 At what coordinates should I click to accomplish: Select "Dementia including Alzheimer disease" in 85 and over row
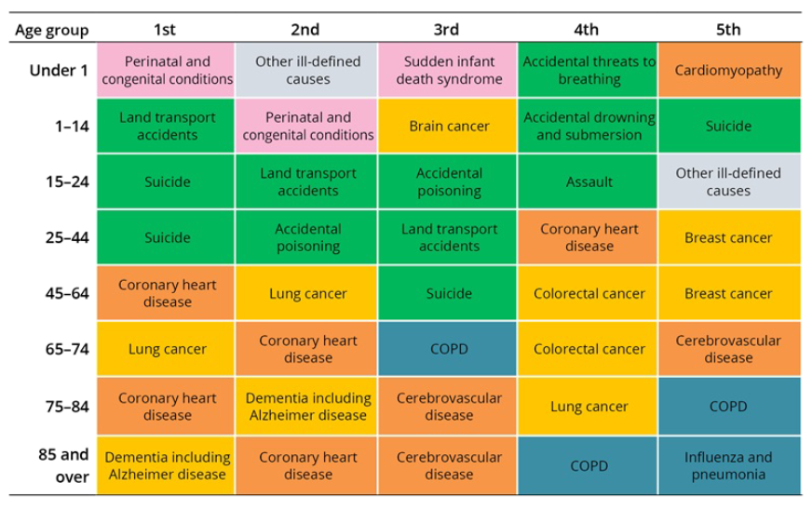click(167, 466)
